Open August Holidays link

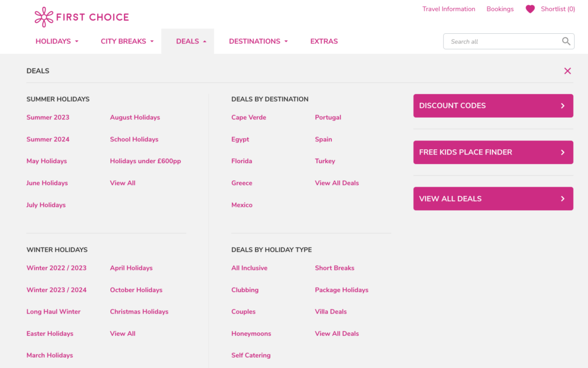(134, 117)
